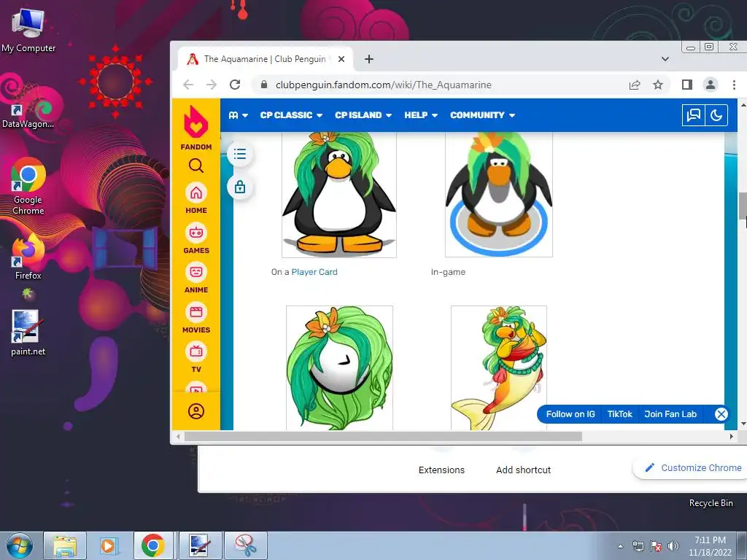Expand the wiki explore menu dropdown
The image size is (747, 560).
click(x=239, y=115)
